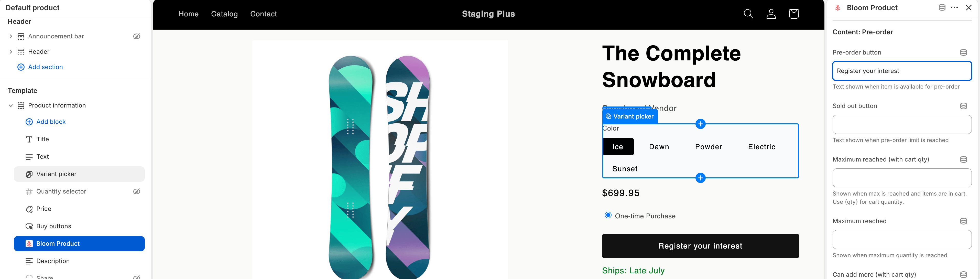Open the account login icon
The image size is (980, 279).
pyautogui.click(x=771, y=14)
